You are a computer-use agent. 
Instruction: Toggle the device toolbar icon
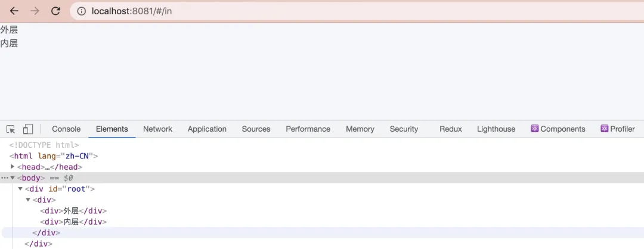pos(28,129)
